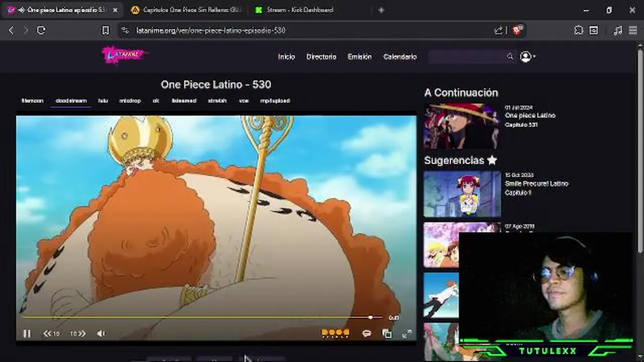Screen dimensions: 644x362
Task: Go back in browser history
Action: point(12,30)
